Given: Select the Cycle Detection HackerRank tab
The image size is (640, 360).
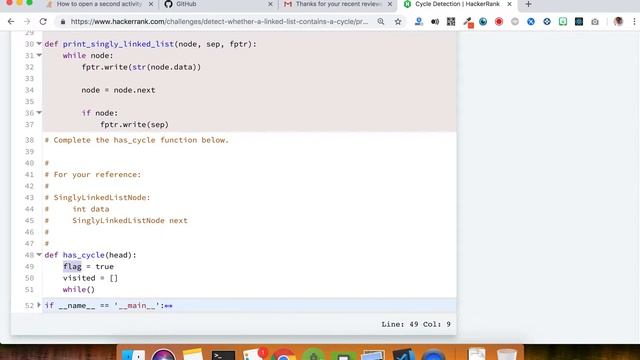Looking at the screenshot, I should (x=458, y=4).
